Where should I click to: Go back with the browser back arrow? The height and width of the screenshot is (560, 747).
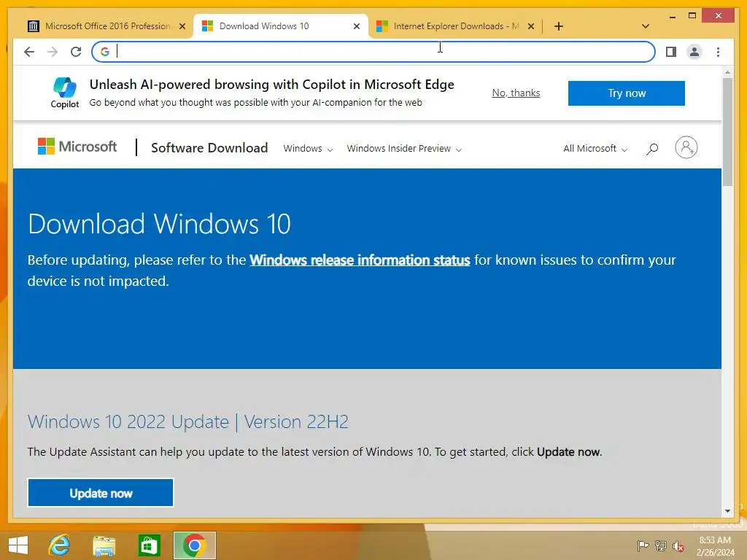[29, 52]
